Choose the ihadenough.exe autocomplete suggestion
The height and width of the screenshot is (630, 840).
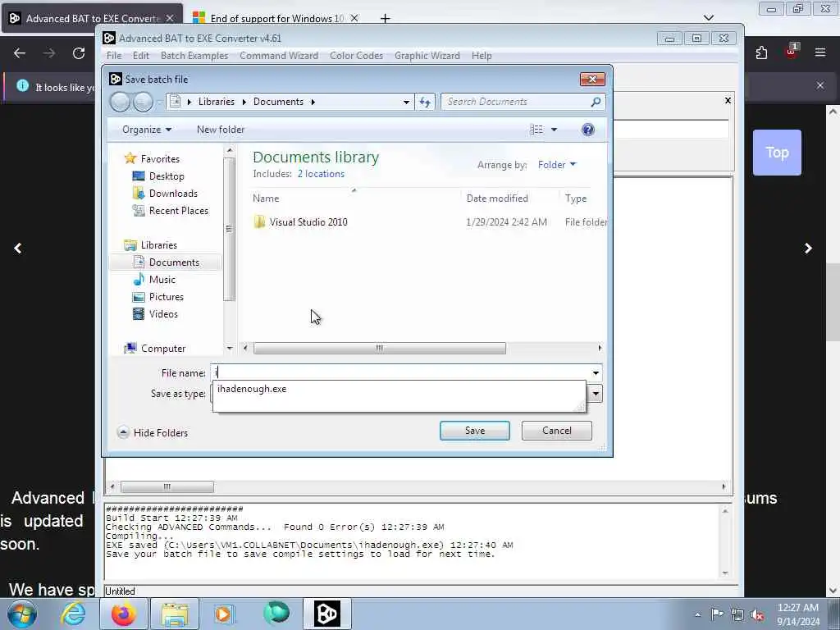coord(252,389)
